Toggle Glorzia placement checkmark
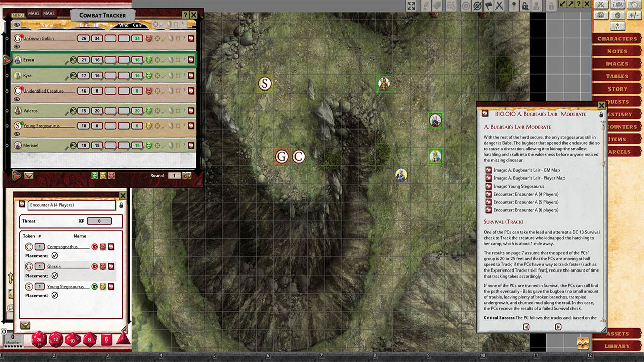 pyautogui.click(x=55, y=276)
